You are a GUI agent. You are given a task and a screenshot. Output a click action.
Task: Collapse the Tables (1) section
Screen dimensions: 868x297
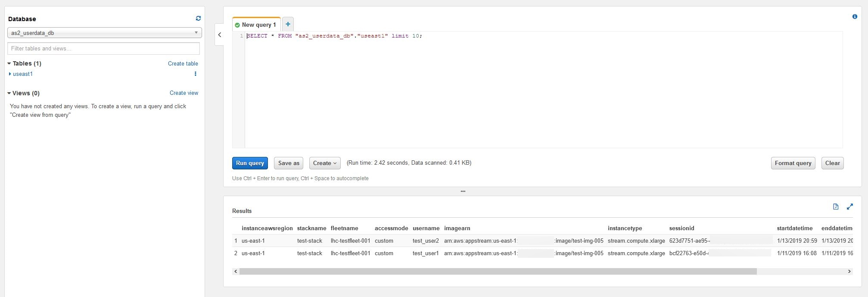pyautogui.click(x=9, y=63)
